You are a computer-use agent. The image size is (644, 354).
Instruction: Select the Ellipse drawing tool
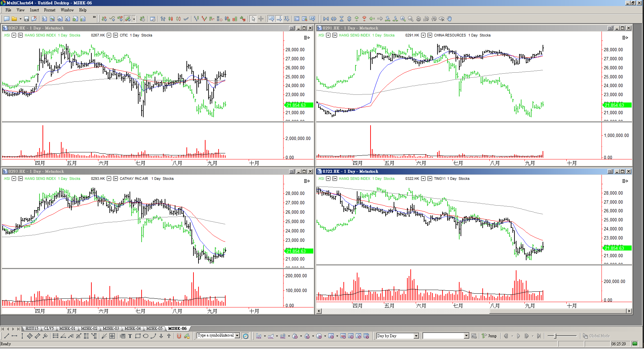[x=146, y=336]
